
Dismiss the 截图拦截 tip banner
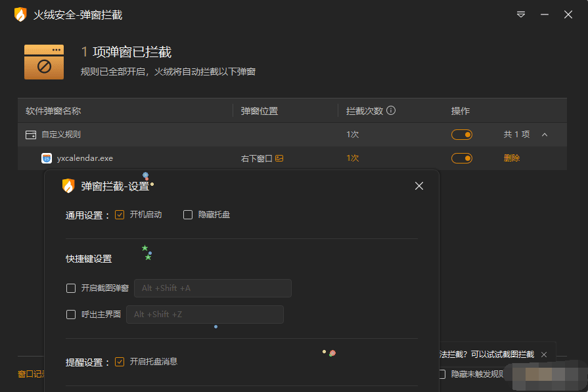tap(544, 355)
